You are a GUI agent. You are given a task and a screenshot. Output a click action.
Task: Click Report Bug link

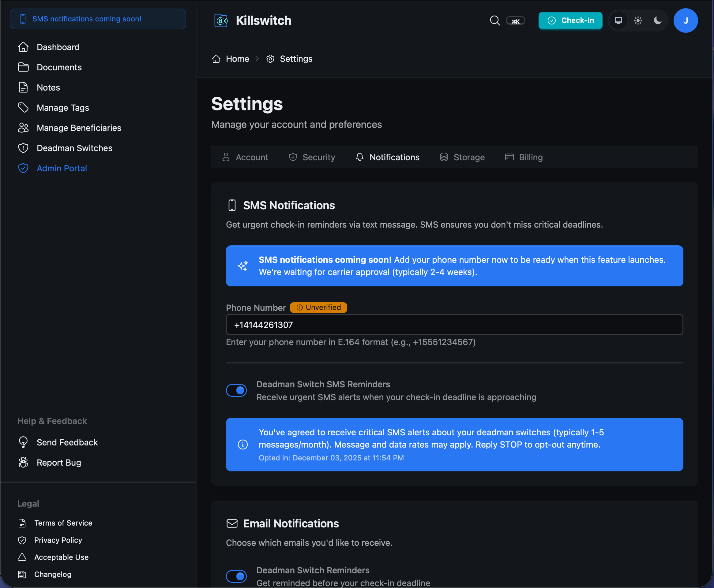59,462
